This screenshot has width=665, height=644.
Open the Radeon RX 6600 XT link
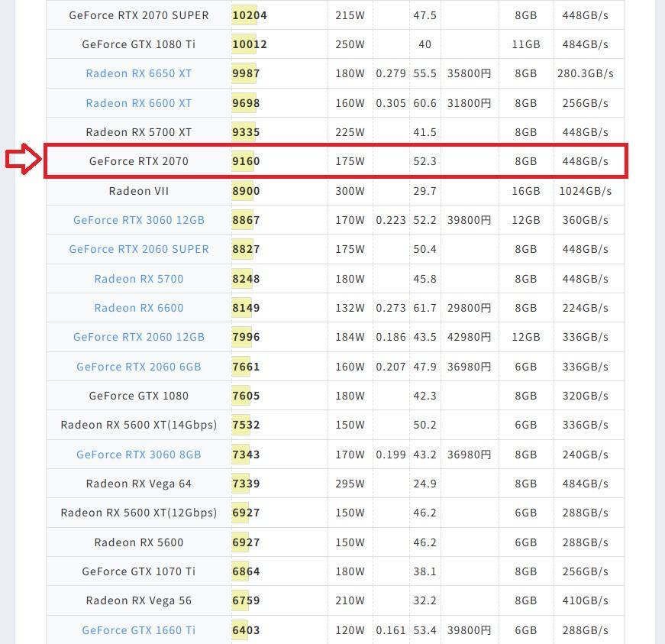pos(139,103)
